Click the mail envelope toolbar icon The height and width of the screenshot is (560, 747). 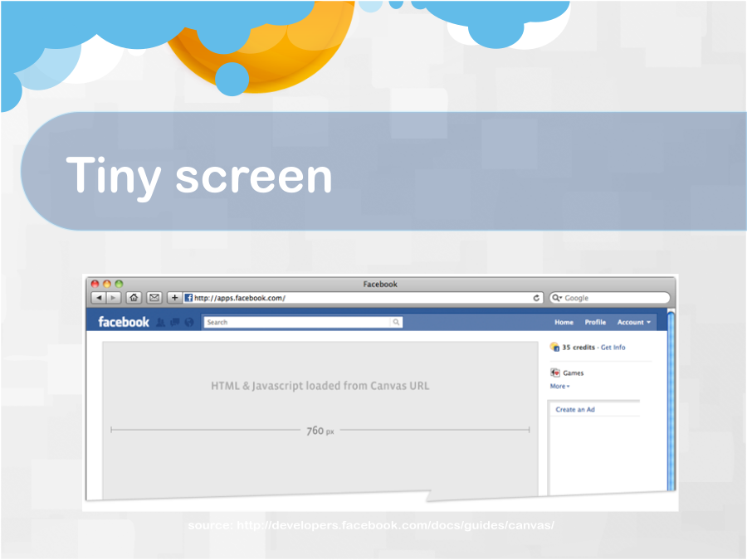click(x=154, y=298)
